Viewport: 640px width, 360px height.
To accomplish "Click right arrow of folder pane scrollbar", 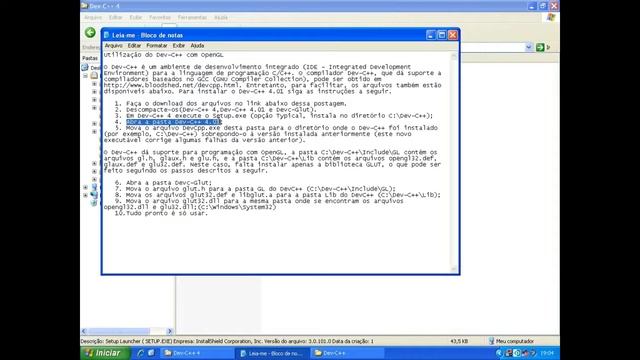I will (170, 331).
